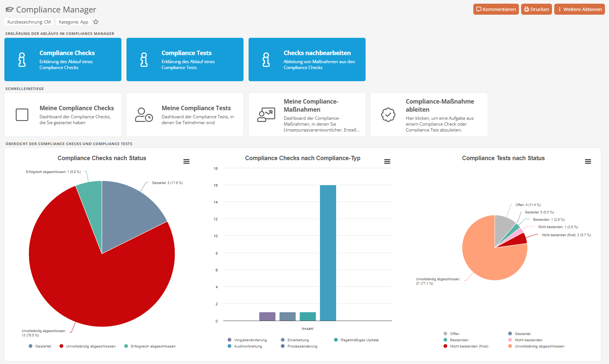Screen dimensions: 609x364
Task: Click the presentation icon for Meine Compliance-Maßnahmen
Action: coord(266,115)
